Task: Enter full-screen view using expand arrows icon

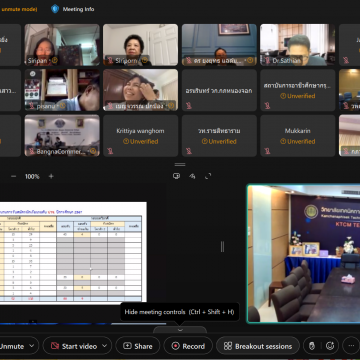Action: (x=208, y=176)
